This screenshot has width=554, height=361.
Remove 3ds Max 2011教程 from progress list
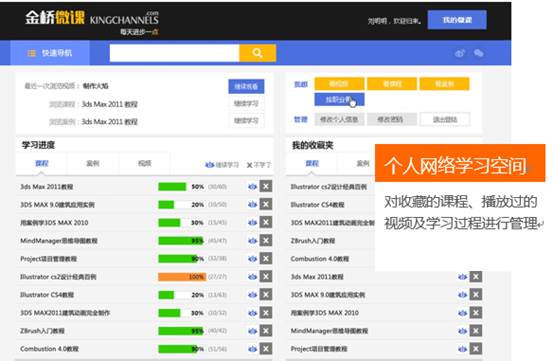[266, 186]
